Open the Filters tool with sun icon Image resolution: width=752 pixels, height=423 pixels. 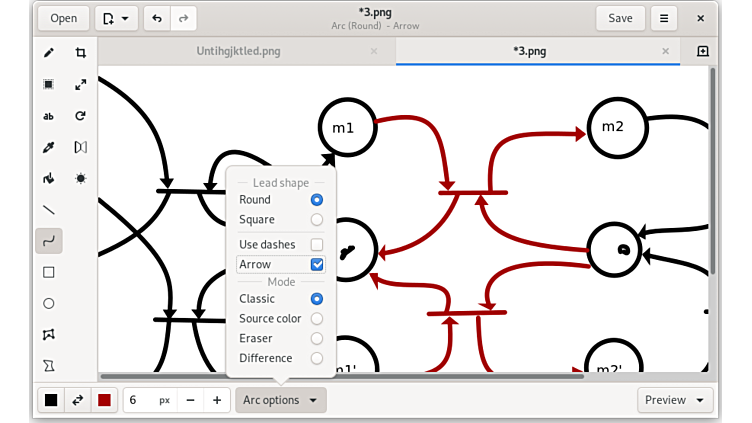[80, 178]
